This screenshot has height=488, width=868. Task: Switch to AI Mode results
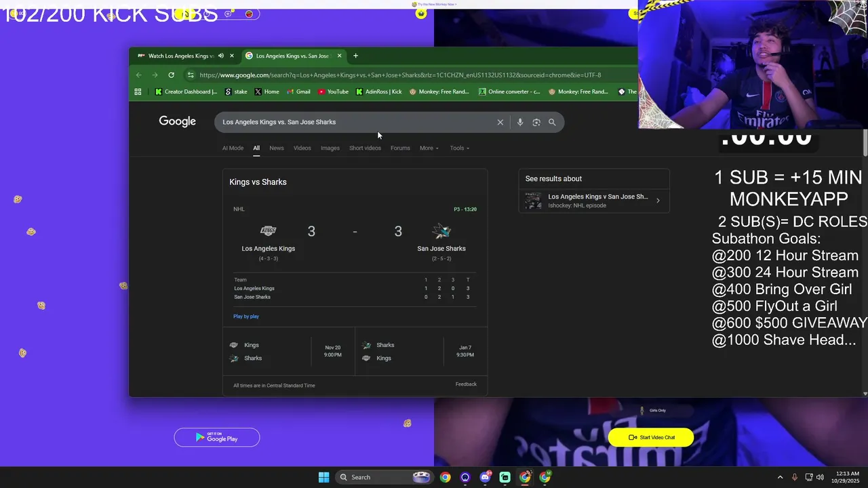(233, 148)
